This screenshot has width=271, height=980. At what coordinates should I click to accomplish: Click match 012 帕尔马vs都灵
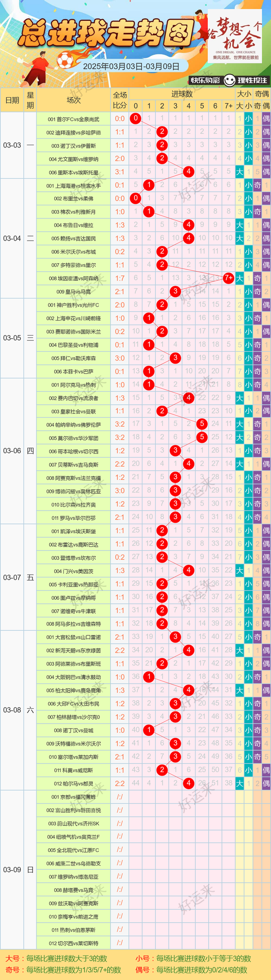point(74,783)
